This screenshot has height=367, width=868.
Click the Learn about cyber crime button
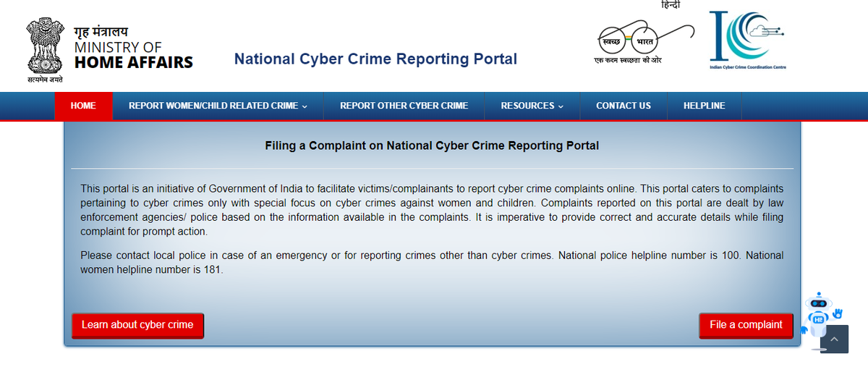click(x=137, y=325)
